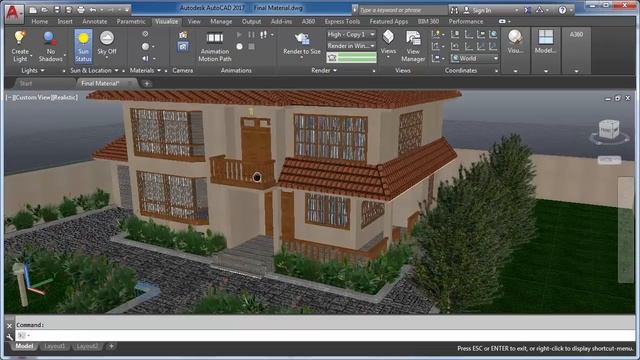Expand the Sun & Location panel title
Viewport: 640px width, 360px height.
point(94,71)
